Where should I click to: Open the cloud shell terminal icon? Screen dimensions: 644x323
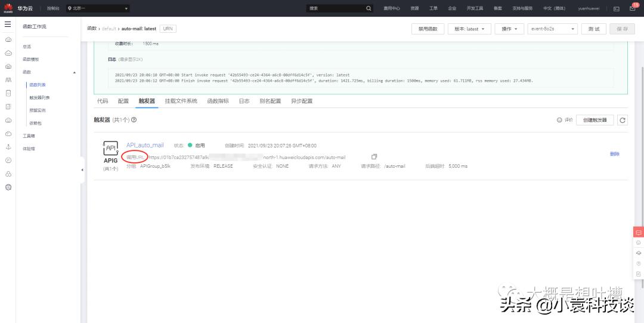pos(616,8)
